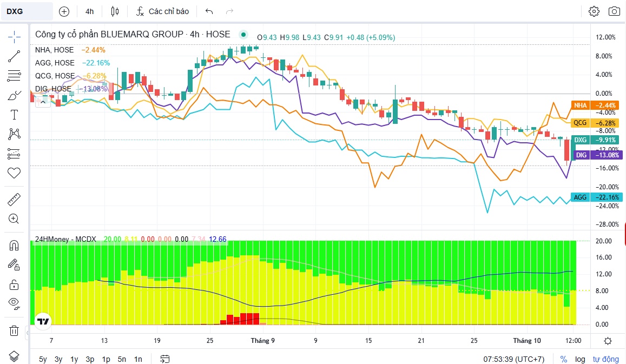
Task: Collapse the comparison symbols legend
Action: click(43, 103)
